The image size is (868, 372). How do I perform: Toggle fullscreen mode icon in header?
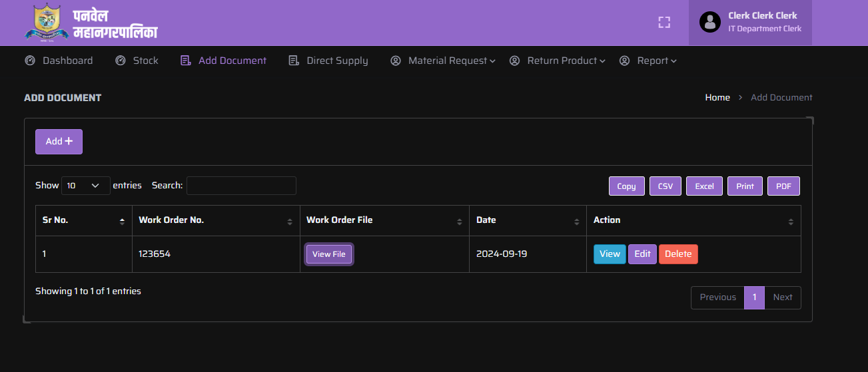tap(663, 23)
